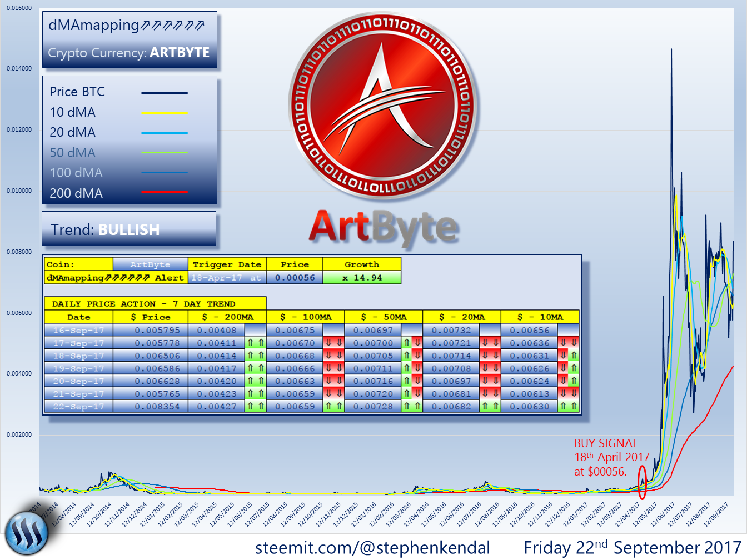
Task: Click the Friday 22nd September 2017 date
Action: pyautogui.click(x=633, y=547)
